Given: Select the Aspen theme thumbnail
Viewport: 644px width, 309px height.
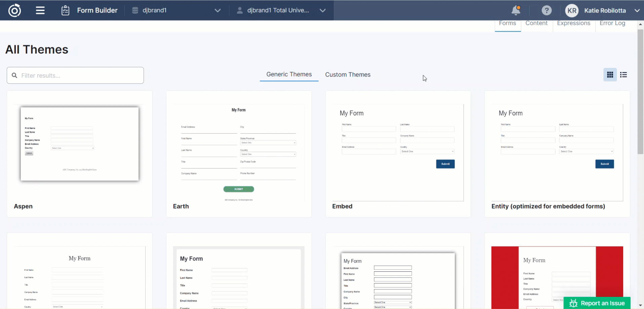Looking at the screenshot, I should click(x=80, y=144).
